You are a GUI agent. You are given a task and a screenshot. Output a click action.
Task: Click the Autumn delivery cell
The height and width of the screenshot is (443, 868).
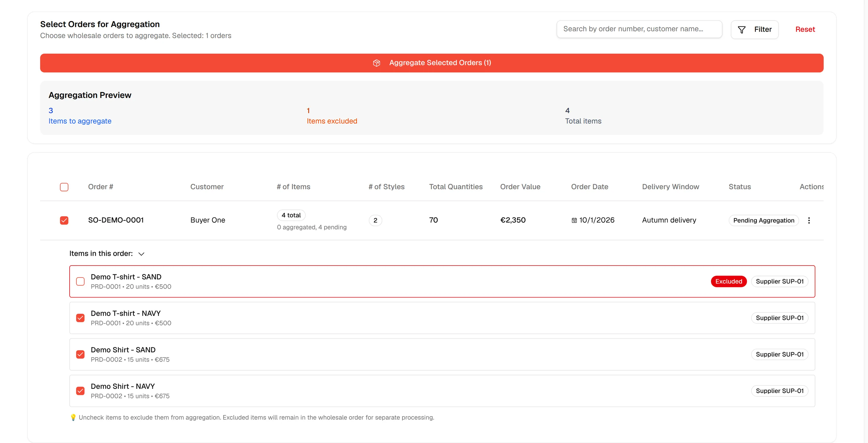tap(669, 220)
